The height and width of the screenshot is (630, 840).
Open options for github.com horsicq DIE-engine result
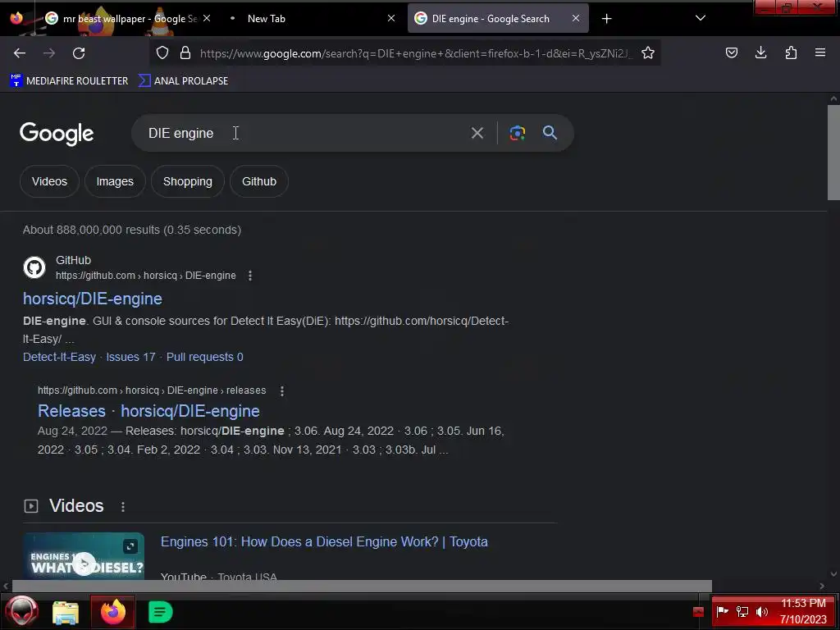[x=249, y=276]
